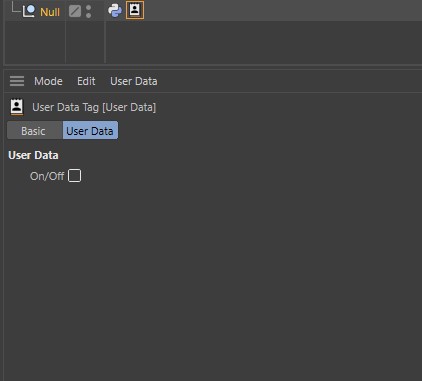Toggle the Null layer color square

[75, 11]
